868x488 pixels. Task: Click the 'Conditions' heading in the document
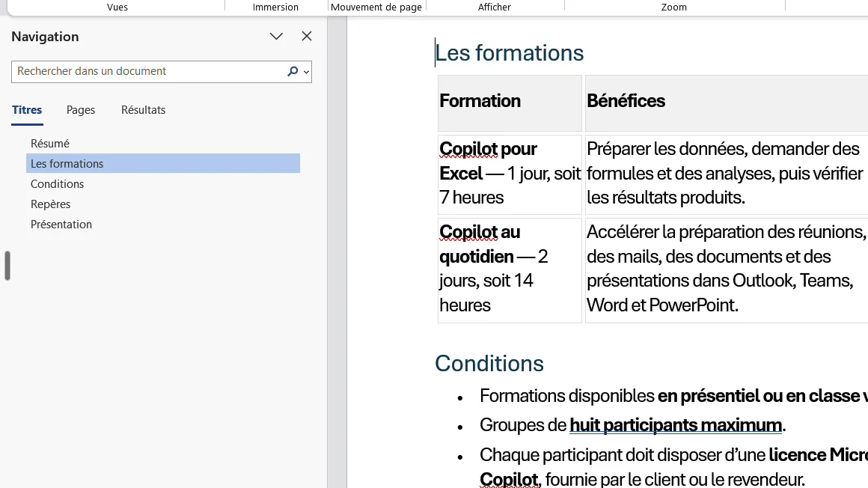[x=489, y=364]
